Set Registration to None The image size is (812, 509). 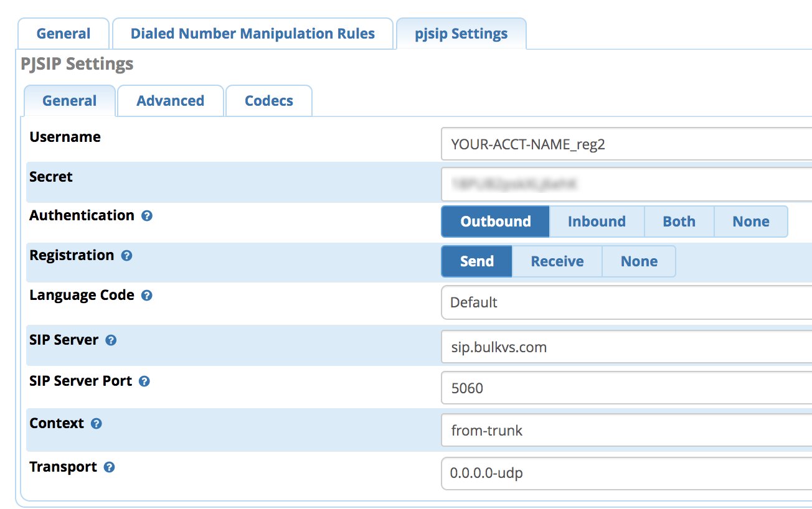[639, 261]
